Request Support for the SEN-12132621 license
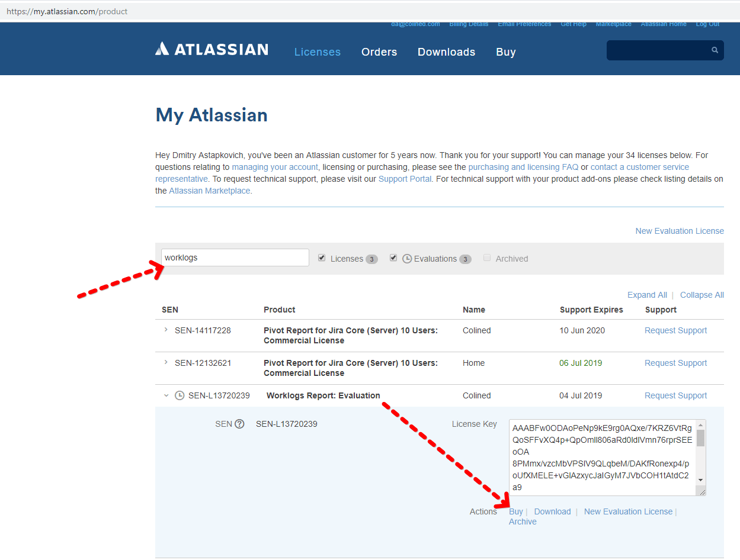This screenshot has width=740, height=560. pyautogui.click(x=675, y=363)
